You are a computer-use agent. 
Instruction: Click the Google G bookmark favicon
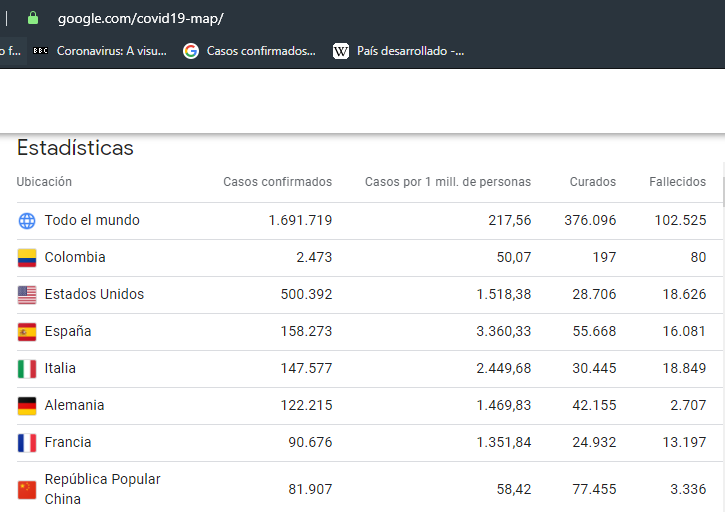pos(191,51)
